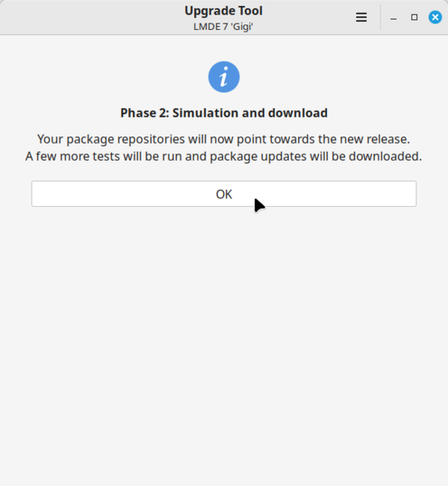Image resolution: width=448 pixels, height=486 pixels.
Task: Click the word 'downloaded' ending the description
Action: (386, 157)
